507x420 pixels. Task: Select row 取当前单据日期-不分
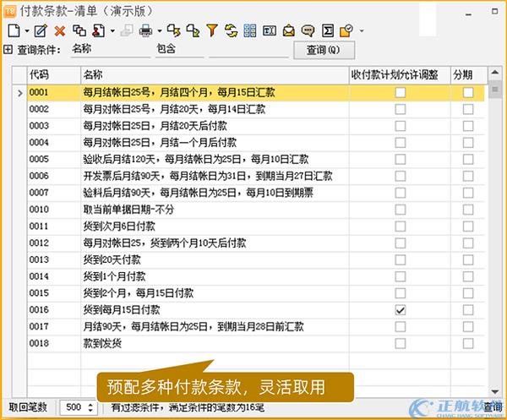coord(255,210)
